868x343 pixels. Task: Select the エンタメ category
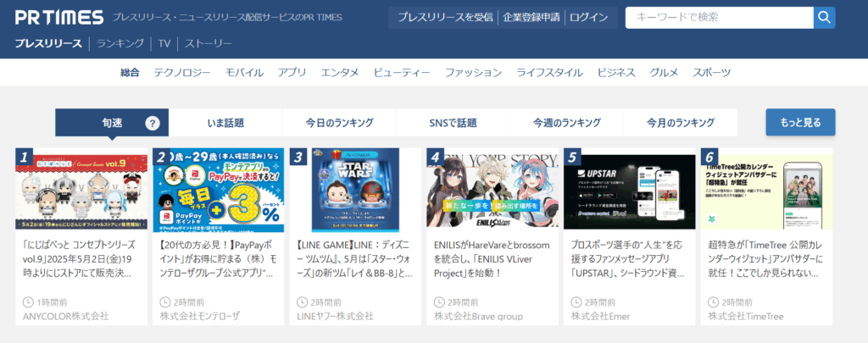click(x=340, y=73)
